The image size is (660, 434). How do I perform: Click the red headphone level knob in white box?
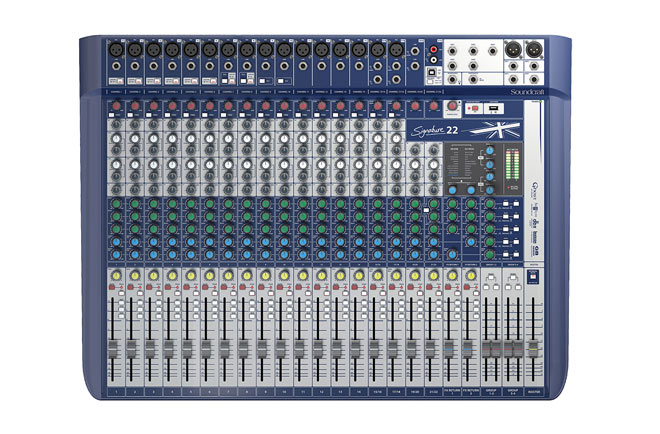452,106
